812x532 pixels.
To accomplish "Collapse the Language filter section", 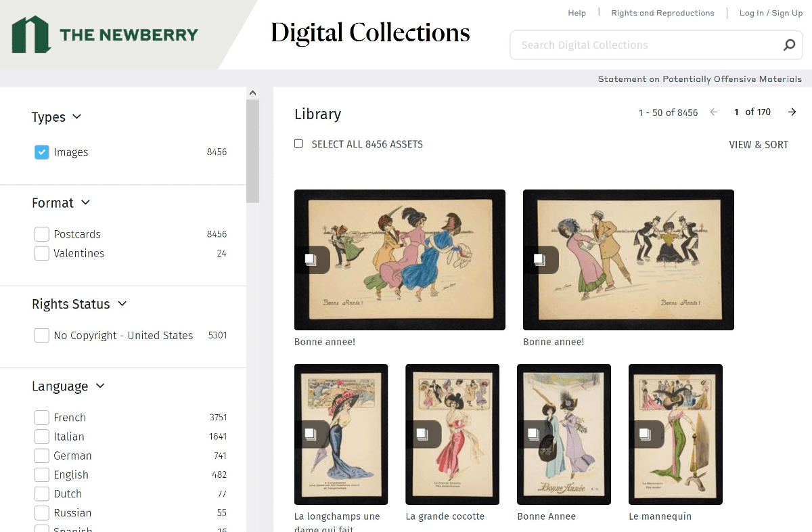I will (100, 386).
